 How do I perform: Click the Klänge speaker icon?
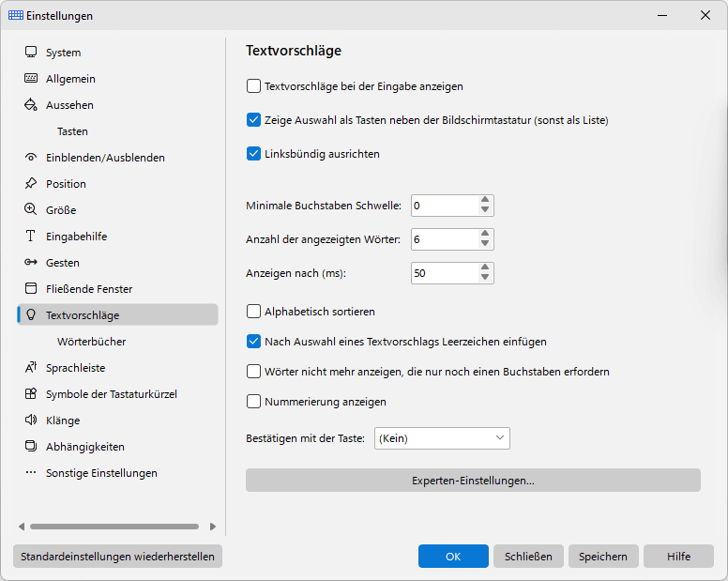tap(31, 420)
